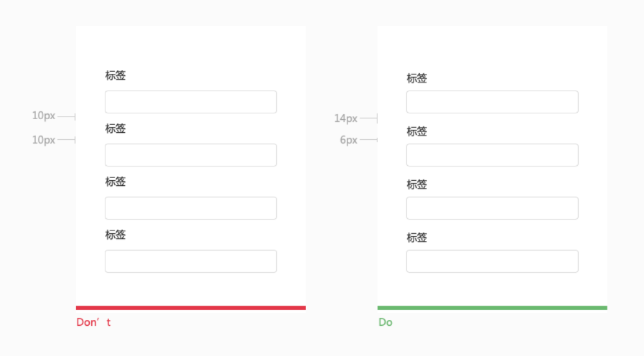Select the second 标签 label in Don't panel

[x=116, y=128]
